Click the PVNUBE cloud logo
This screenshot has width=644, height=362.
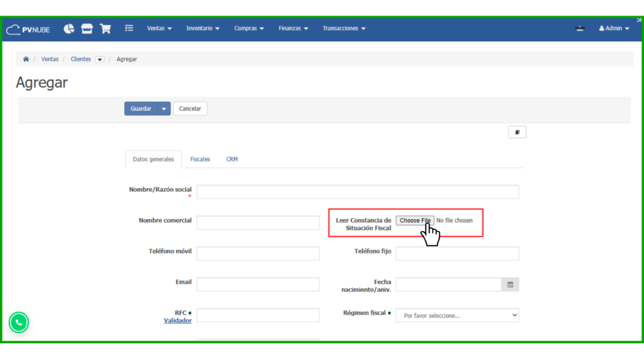[x=28, y=29]
